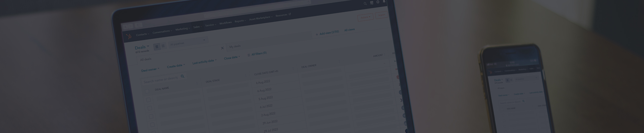This screenshot has height=133, width=644.
Task: Check the second deal row checkbox
Action: 150,108
